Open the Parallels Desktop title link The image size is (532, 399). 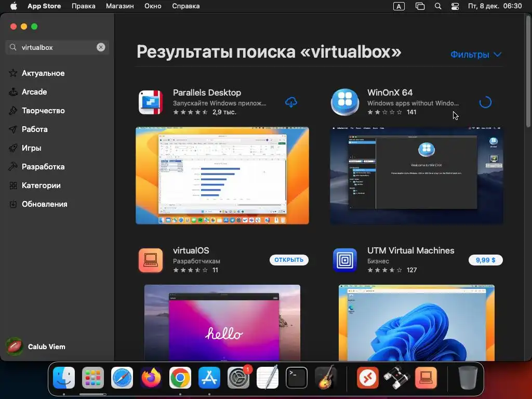coord(207,92)
